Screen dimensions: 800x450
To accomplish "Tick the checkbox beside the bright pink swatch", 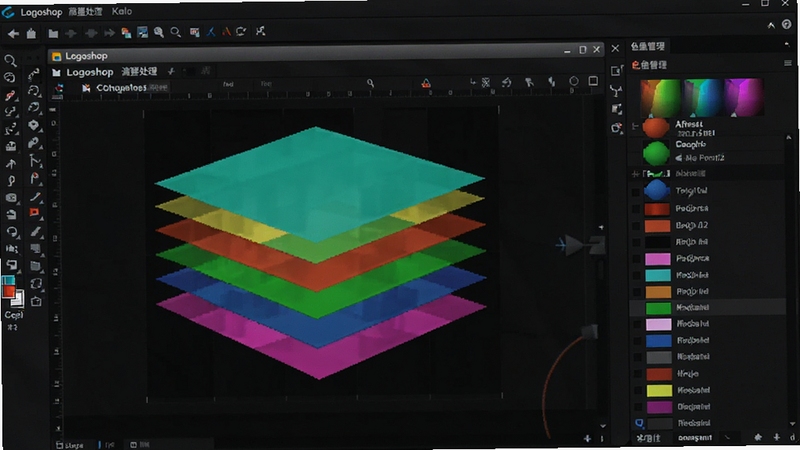I will tap(636, 259).
